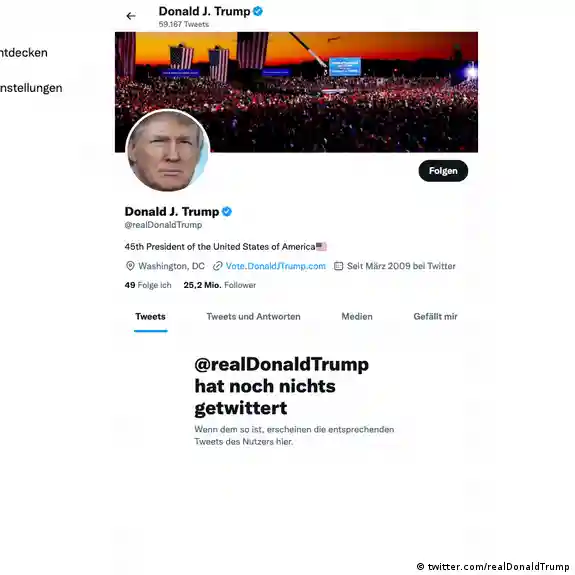View the 49 Folge ich list
This screenshot has width=575, height=575.
pos(148,285)
